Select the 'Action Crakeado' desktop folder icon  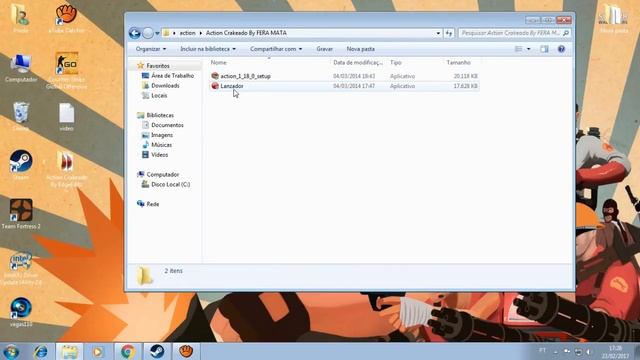67,169
